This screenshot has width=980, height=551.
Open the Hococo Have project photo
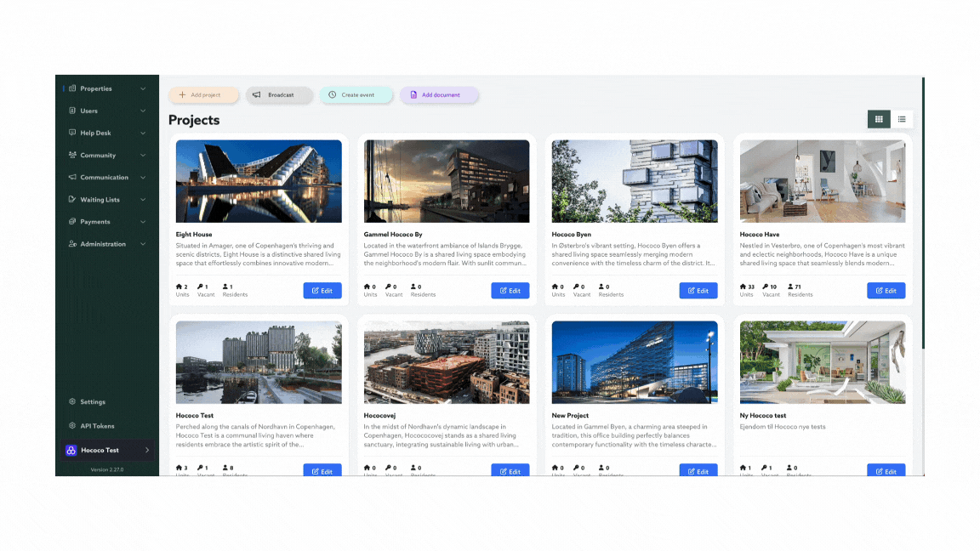823,181
